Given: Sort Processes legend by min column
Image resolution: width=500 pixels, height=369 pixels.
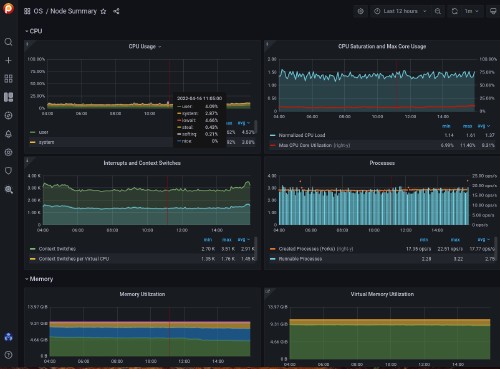Looking at the screenshot, I should pos(424,240).
